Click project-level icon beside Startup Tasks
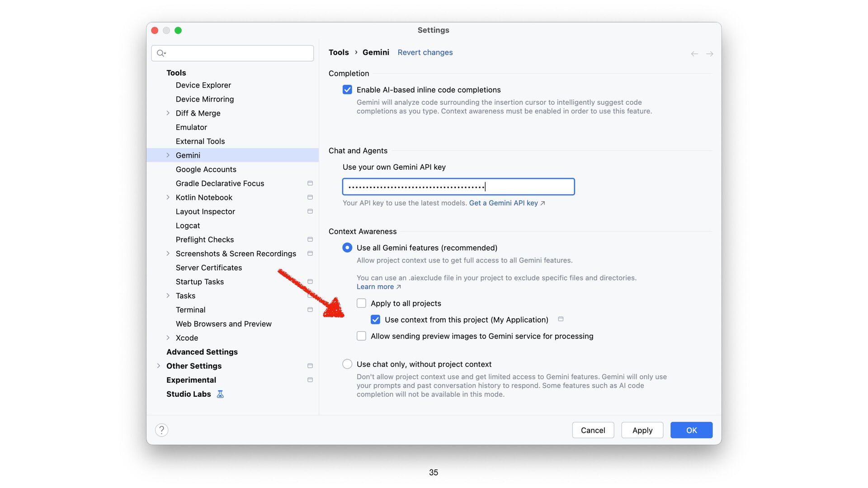 coord(310,282)
